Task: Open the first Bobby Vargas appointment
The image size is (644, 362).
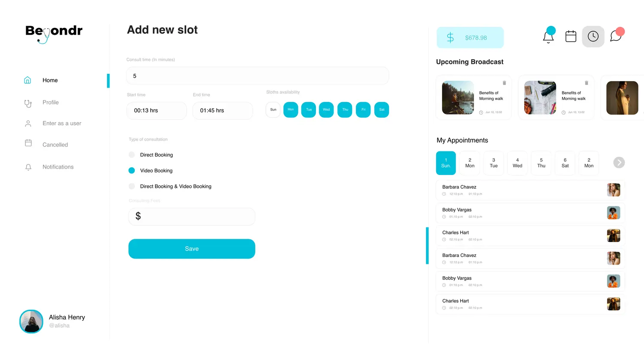Action: click(x=530, y=213)
